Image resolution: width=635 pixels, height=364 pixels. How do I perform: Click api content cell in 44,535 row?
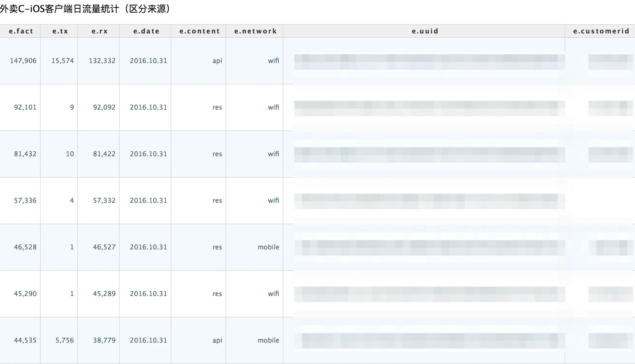[x=217, y=340]
